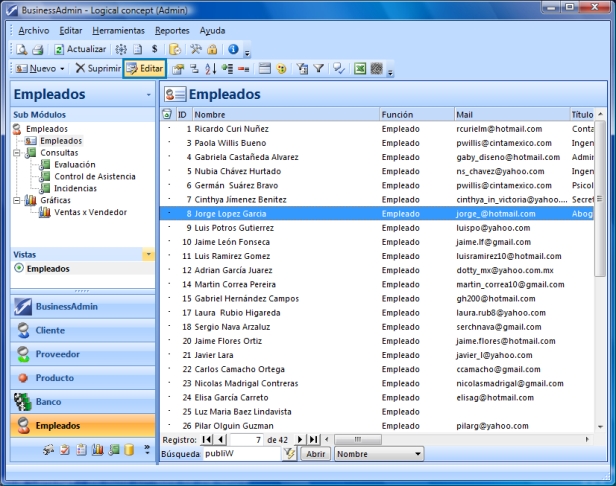Open the Nuevo button dropdown arrow
Viewport: 616px width, 486px height.
pyautogui.click(x=62, y=69)
